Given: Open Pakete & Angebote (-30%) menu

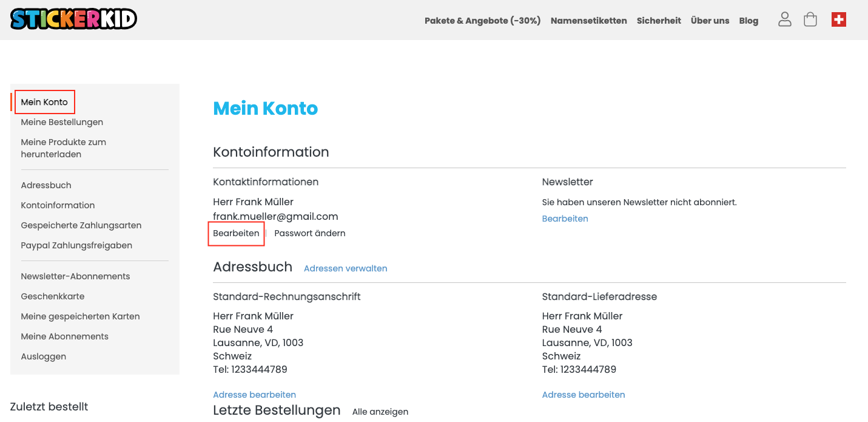Looking at the screenshot, I should (482, 21).
